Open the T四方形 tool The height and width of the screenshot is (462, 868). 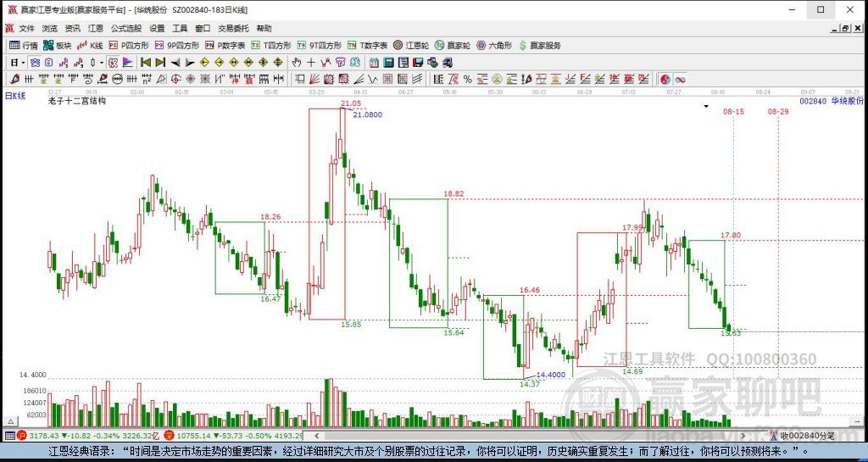pyautogui.click(x=270, y=46)
